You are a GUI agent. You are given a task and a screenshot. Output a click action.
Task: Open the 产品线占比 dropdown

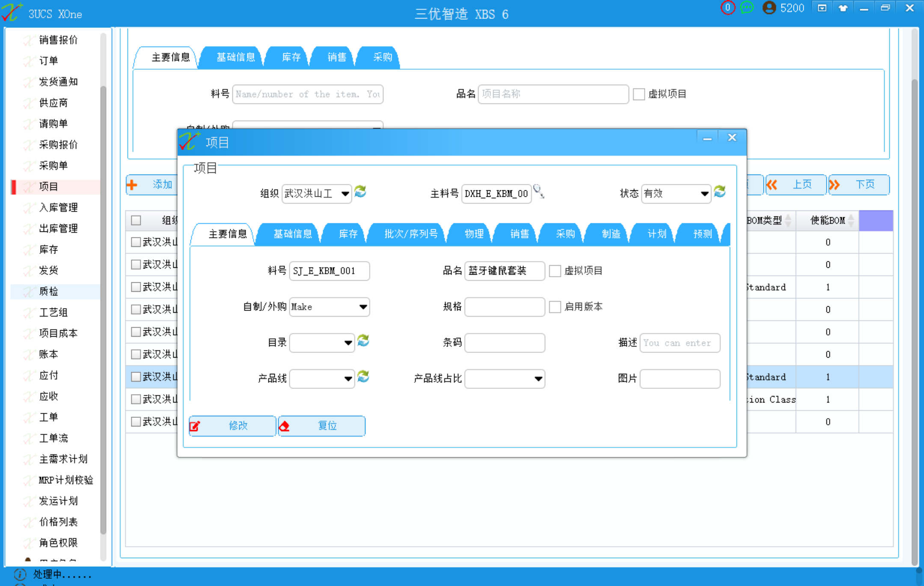(505, 379)
